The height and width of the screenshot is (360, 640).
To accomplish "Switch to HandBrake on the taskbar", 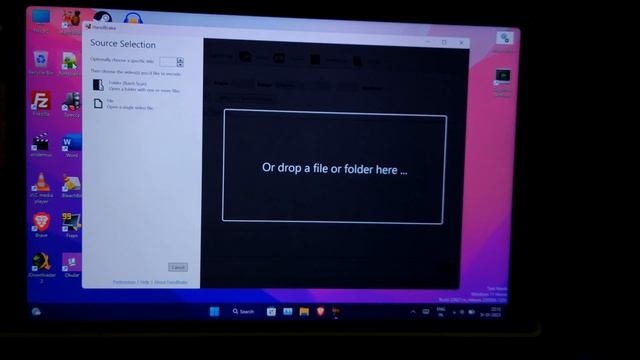I will click(x=336, y=312).
